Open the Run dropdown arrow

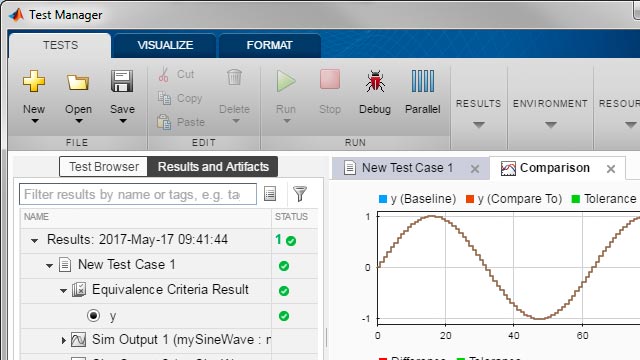[x=287, y=121]
